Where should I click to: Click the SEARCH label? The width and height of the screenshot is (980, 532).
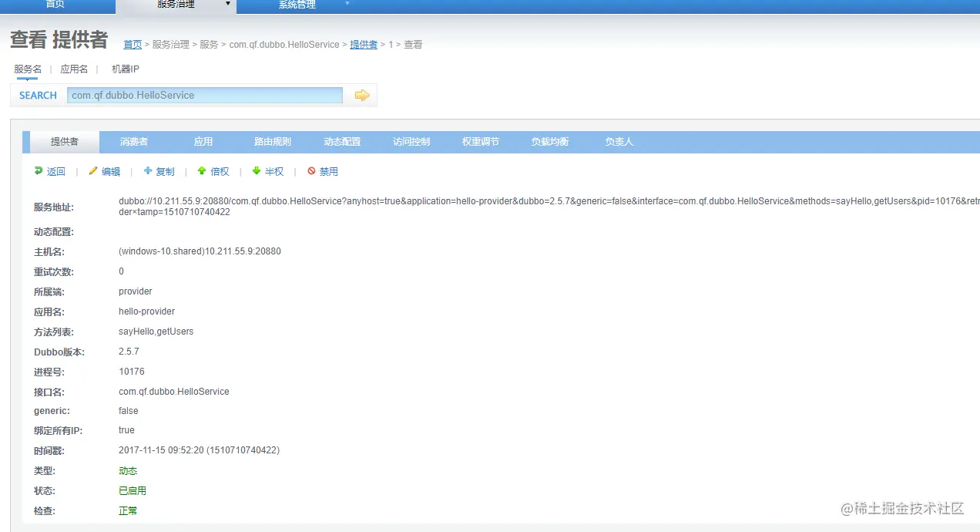[x=38, y=96]
